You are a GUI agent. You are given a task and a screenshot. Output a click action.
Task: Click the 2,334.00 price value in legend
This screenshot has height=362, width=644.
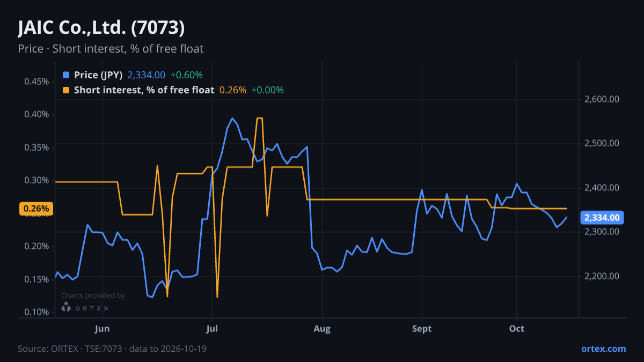[147, 75]
